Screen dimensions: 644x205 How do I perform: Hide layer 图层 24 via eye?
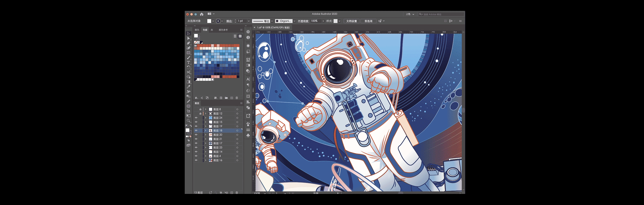click(x=196, y=118)
